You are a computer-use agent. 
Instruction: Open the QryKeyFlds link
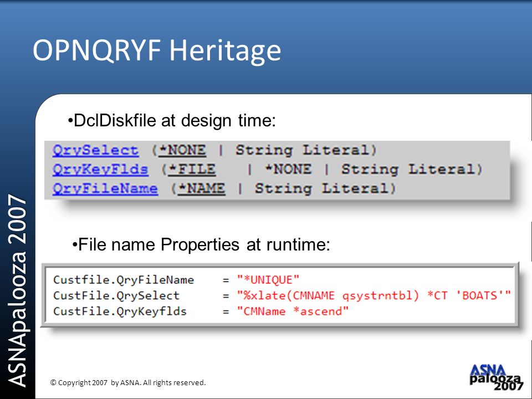pos(100,169)
